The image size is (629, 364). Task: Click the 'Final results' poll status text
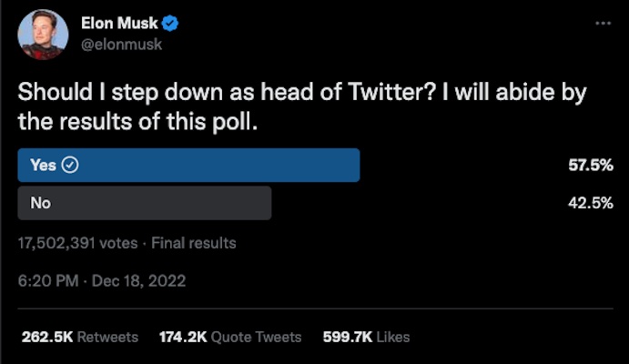(x=193, y=243)
